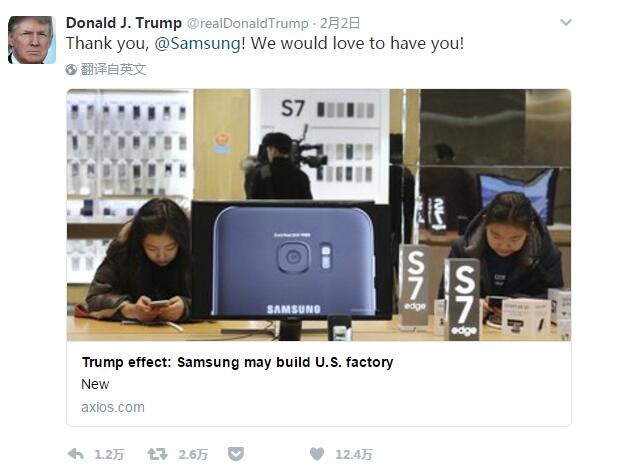
Task: Open Donald J. Trump profile picture
Action: click(x=32, y=40)
